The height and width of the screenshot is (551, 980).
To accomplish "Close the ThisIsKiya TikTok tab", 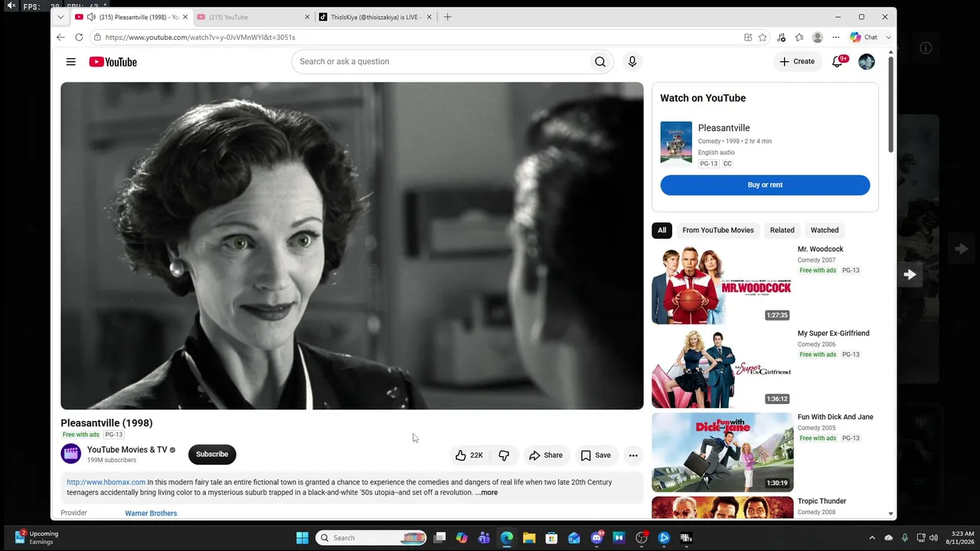I will (x=429, y=17).
